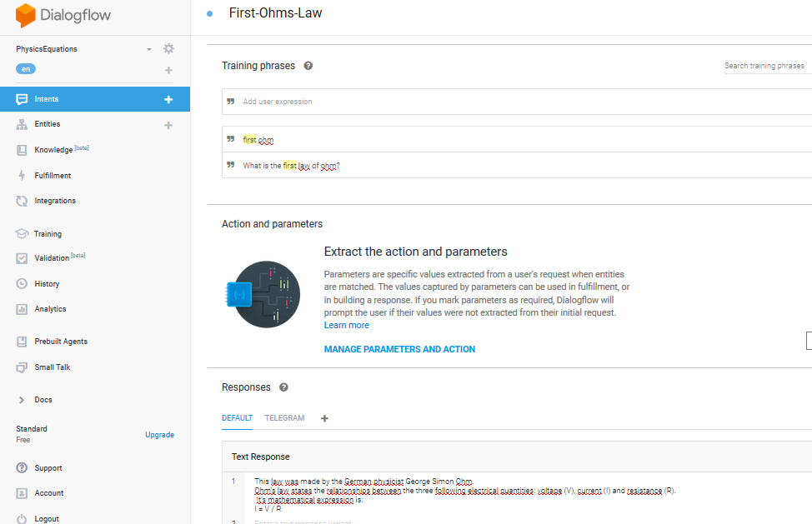Switch to the DEFAULT responses tab
The height and width of the screenshot is (524, 812).
pyautogui.click(x=237, y=418)
